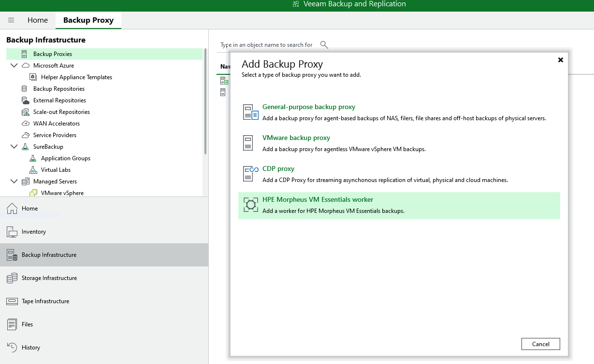Click the Inventory view icon
The height and width of the screenshot is (364, 594).
click(12, 232)
